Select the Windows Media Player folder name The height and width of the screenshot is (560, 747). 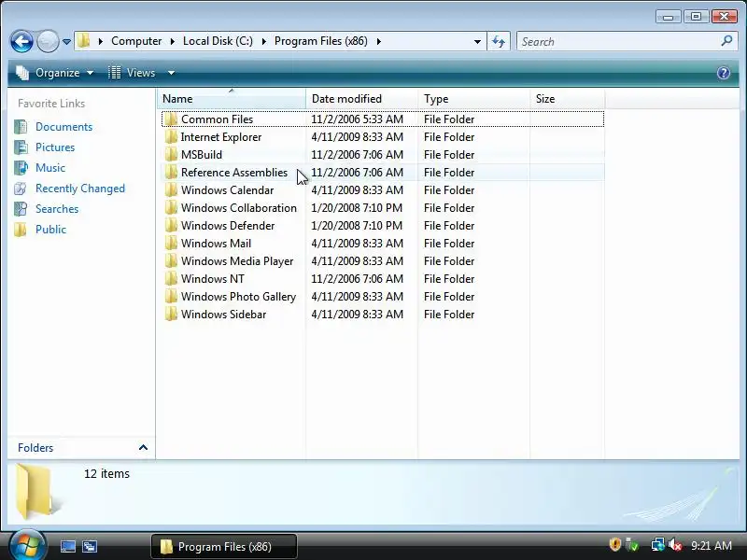(x=237, y=261)
